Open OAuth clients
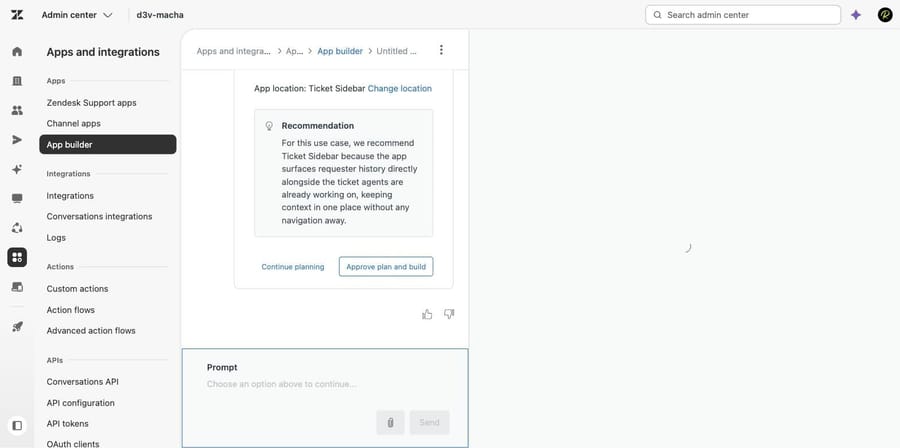 click(x=73, y=443)
